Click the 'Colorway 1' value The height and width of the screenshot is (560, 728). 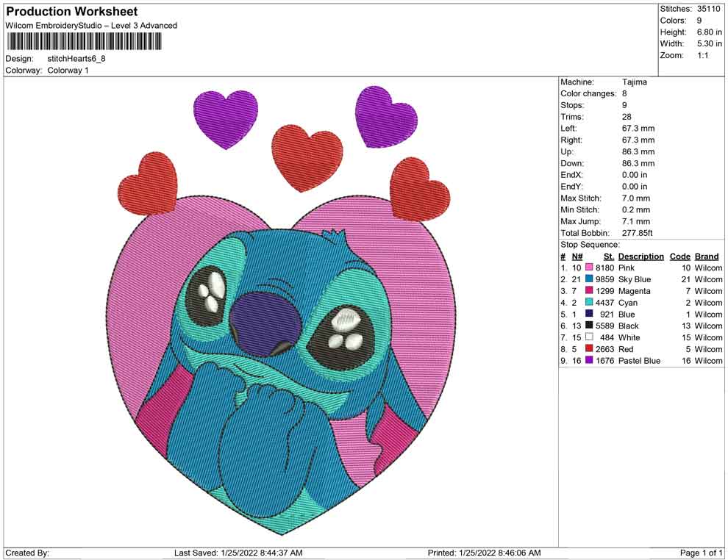pyautogui.click(x=68, y=71)
